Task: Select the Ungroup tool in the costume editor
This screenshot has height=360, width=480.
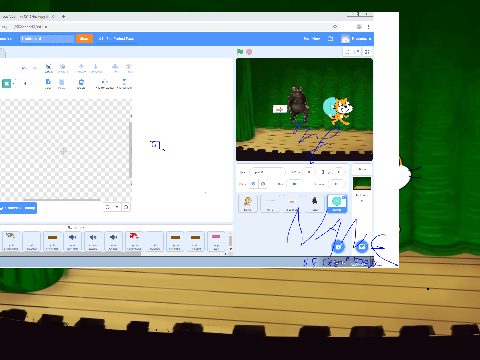Action: (x=62, y=68)
